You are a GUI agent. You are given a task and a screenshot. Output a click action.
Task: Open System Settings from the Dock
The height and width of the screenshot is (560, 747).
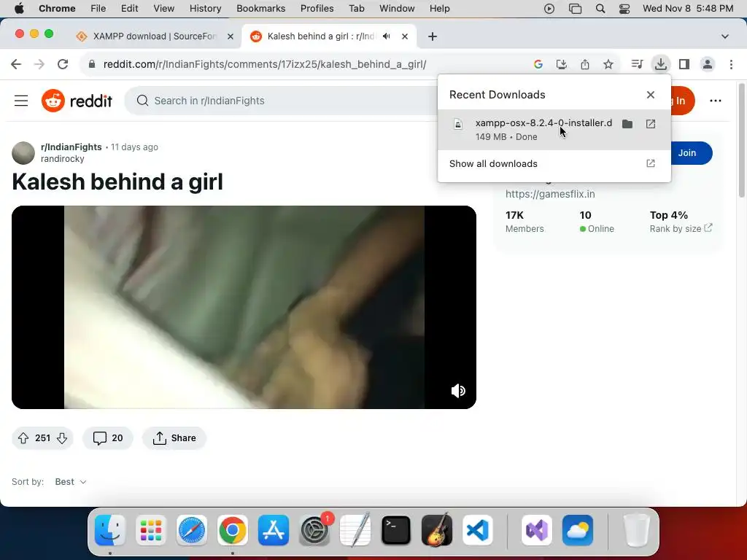click(314, 530)
